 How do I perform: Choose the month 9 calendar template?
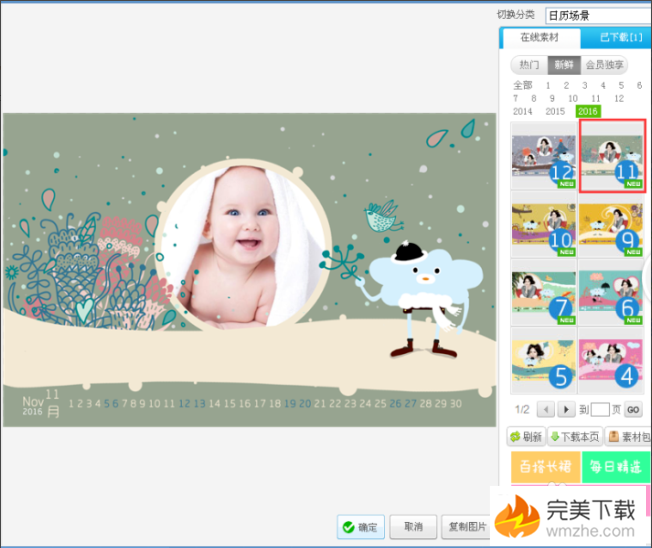tap(611, 225)
